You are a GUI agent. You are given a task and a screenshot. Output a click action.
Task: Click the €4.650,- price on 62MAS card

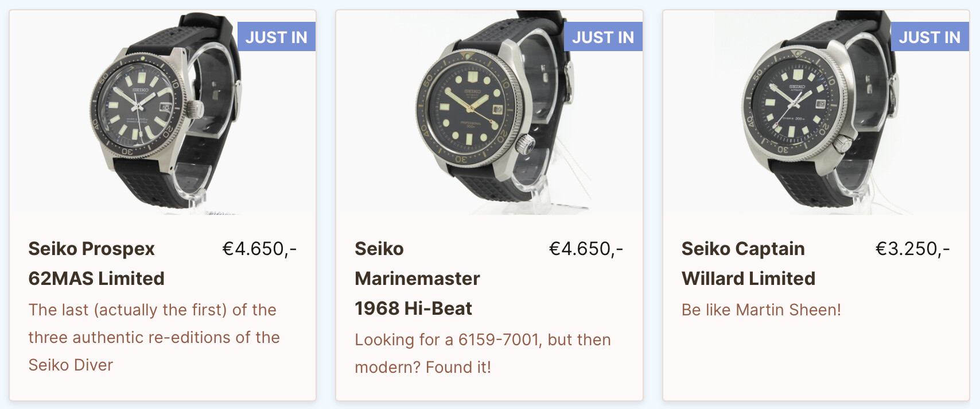[x=259, y=249]
